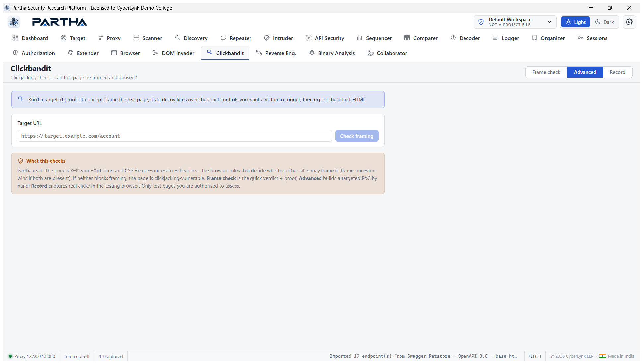Click the Discovery magnifier icon

[178, 38]
